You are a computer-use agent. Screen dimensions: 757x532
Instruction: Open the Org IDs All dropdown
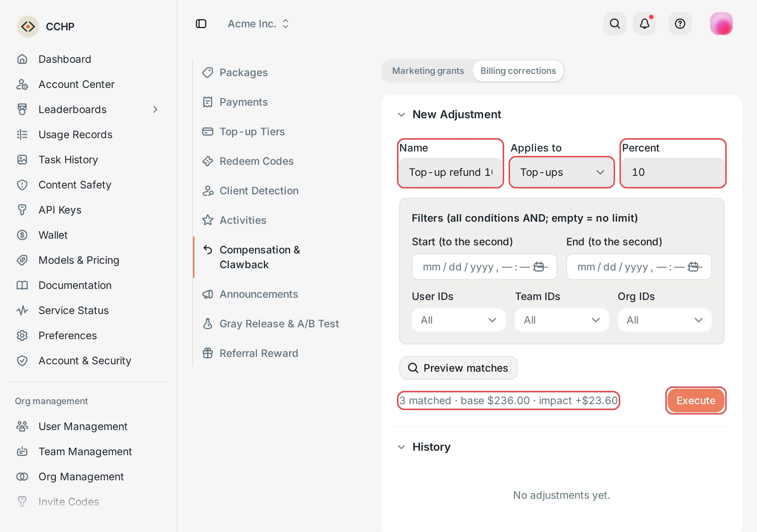665,320
